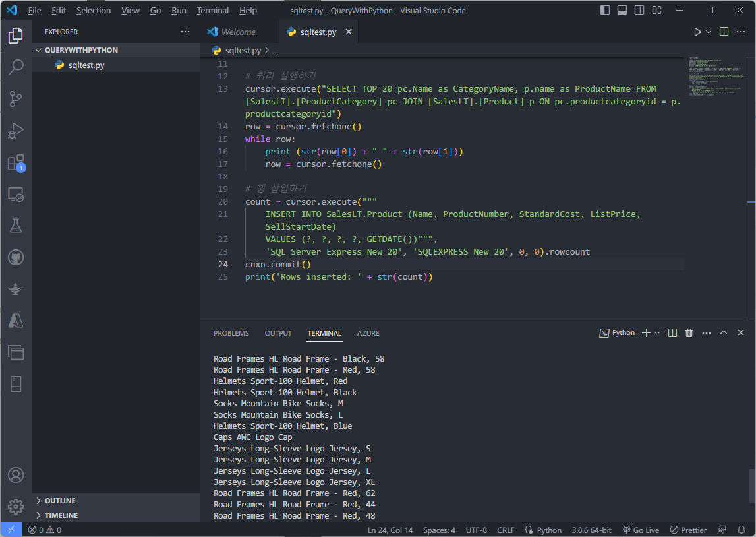Image resolution: width=756 pixels, height=537 pixels.
Task: Open the Remote Explorer view
Action: (x=16, y=195)
